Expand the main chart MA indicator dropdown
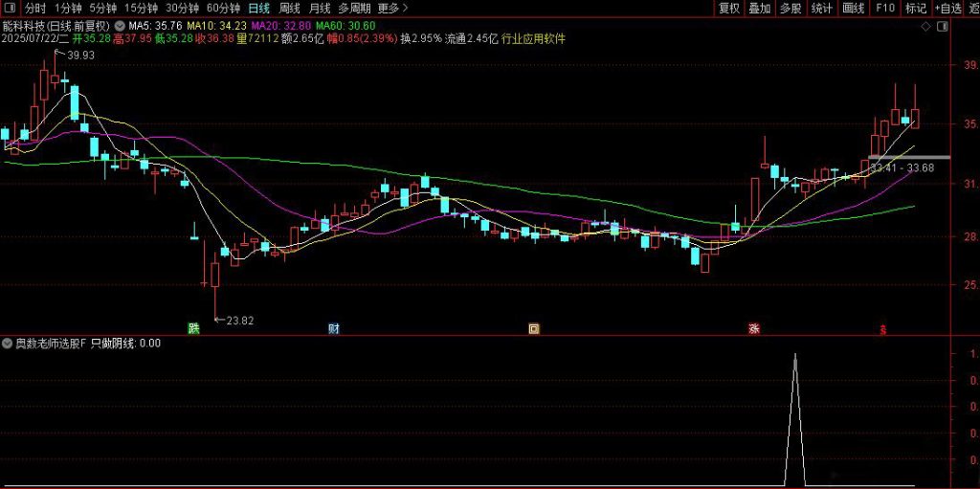 [119, 25]
